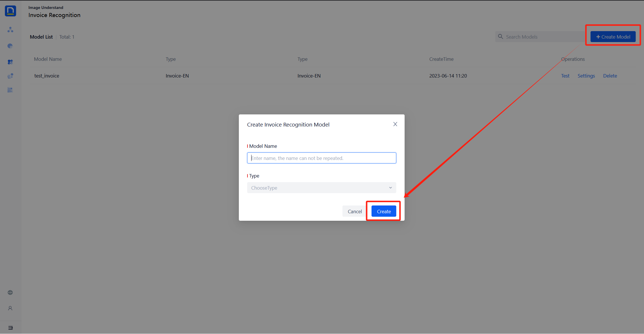Click the Search Models field
644x334 pixels.
540,37
